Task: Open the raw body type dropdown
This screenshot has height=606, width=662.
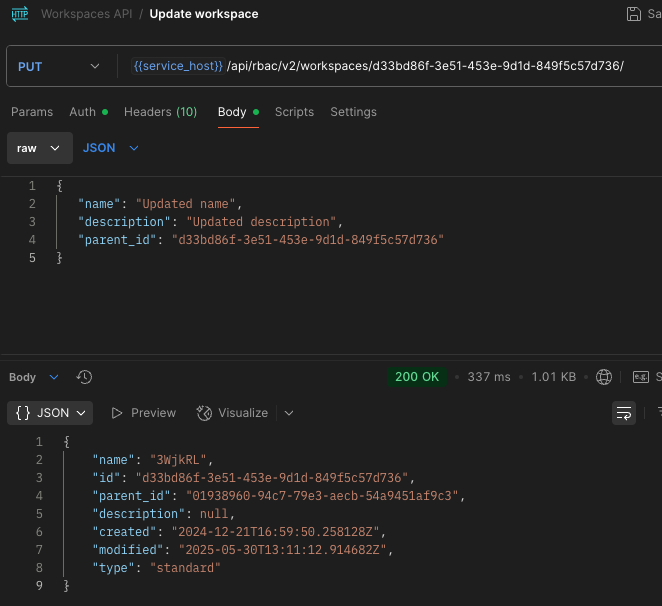Action: pos(38,148)
